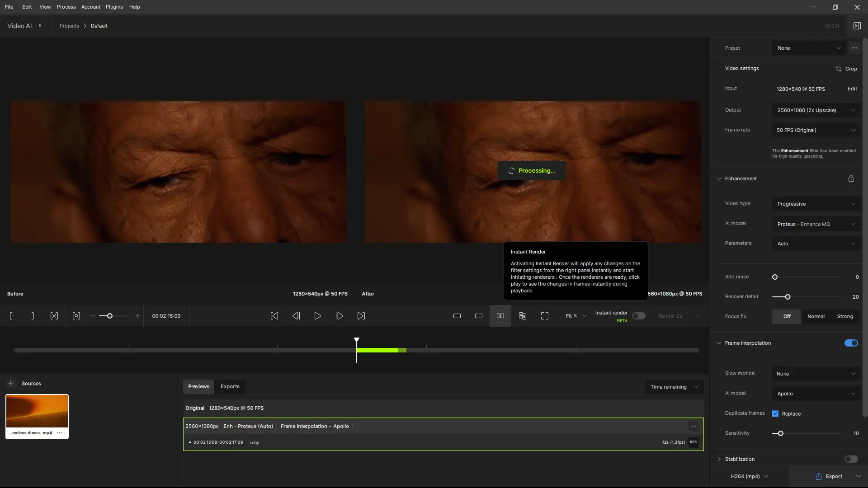The width and height of the screenshot is (868, 488).
Task: Set trim start with the left bracket icon
Action: (11, 316)
